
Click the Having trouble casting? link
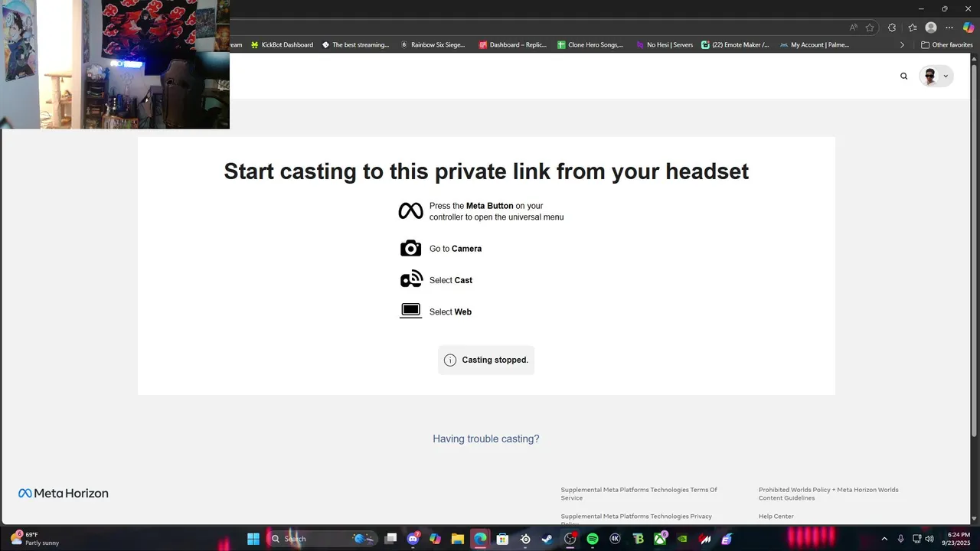coord(486,439)
